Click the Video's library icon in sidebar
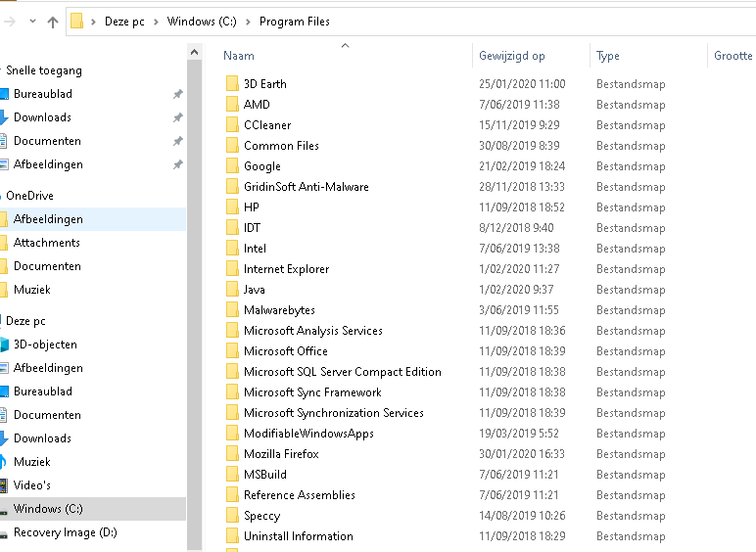 pyautogui.click(x=4, y=485)
